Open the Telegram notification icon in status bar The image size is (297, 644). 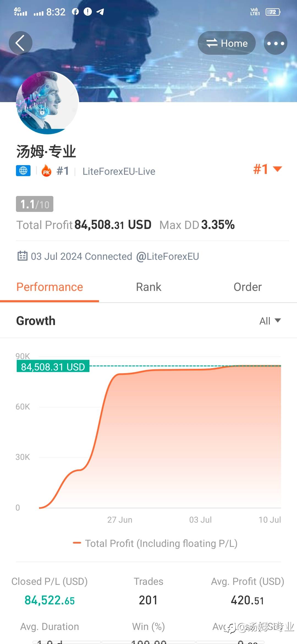[x=100, y=12]
